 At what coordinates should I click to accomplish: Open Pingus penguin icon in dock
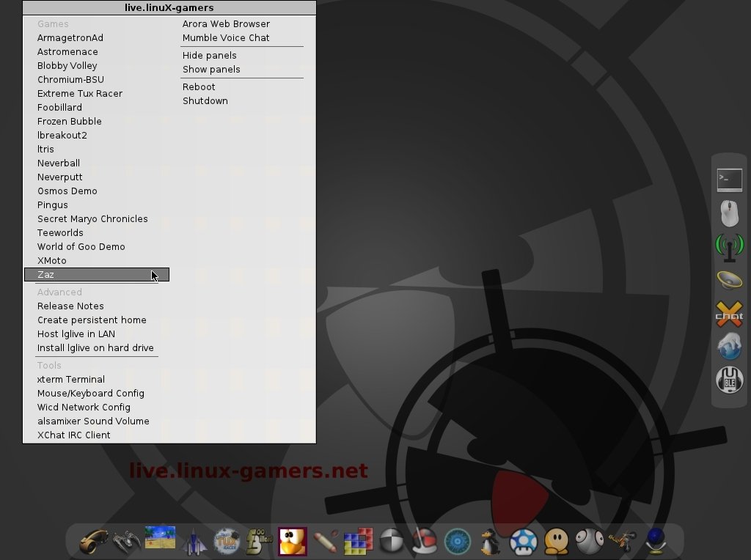(491, 542)
